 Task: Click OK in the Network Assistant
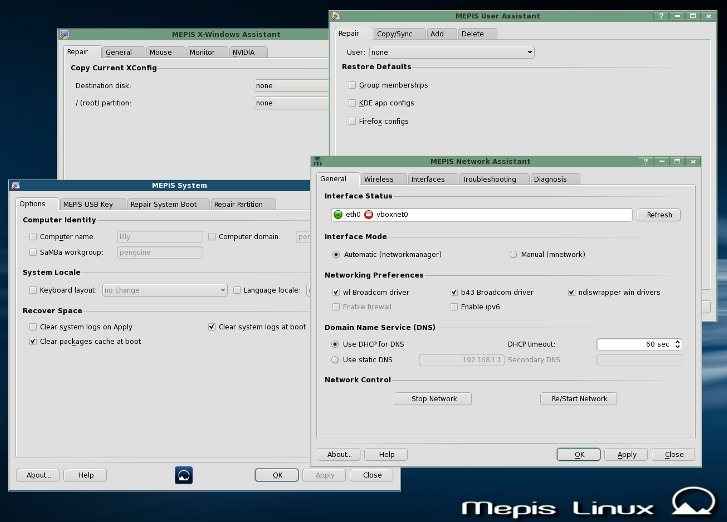point(579,455)
